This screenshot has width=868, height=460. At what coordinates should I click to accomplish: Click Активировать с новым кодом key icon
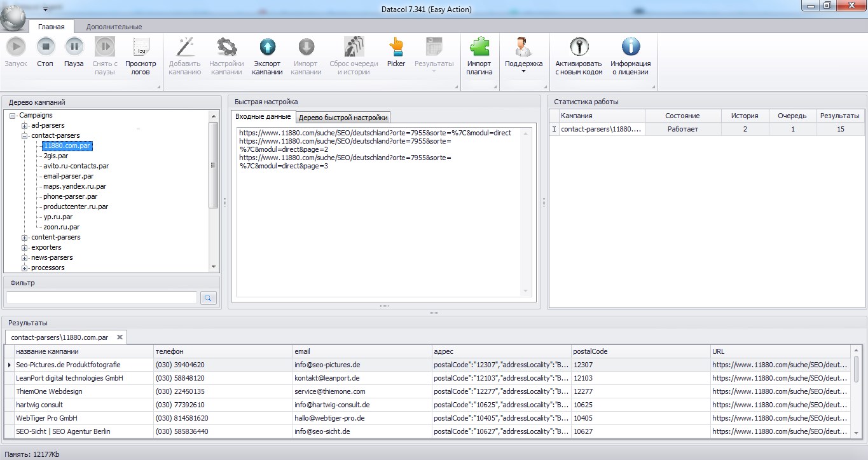coord(579,47)
